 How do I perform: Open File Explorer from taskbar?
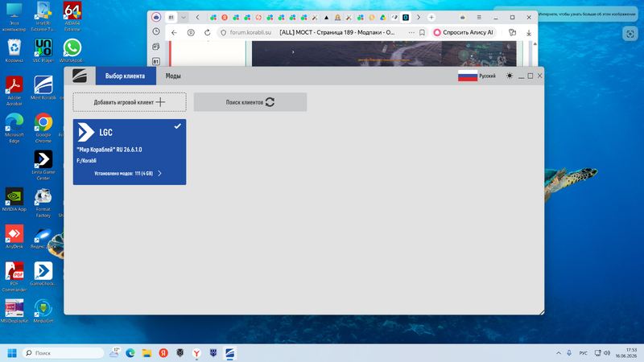(x=147, y=353)
